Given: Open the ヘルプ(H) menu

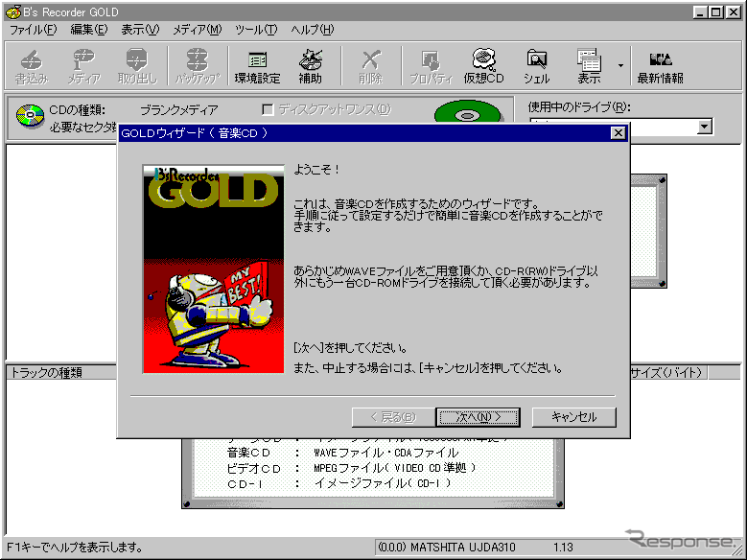Looking at the screenshot, I should (x=313, y=30).
